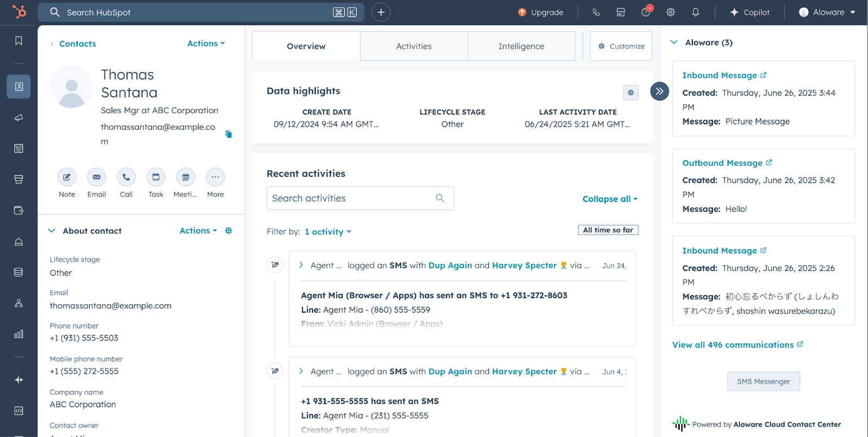The width and height of the screenshot is (868, 437).
Task: Open the Content sidebar icon
Action: click(x=18, y=149)
